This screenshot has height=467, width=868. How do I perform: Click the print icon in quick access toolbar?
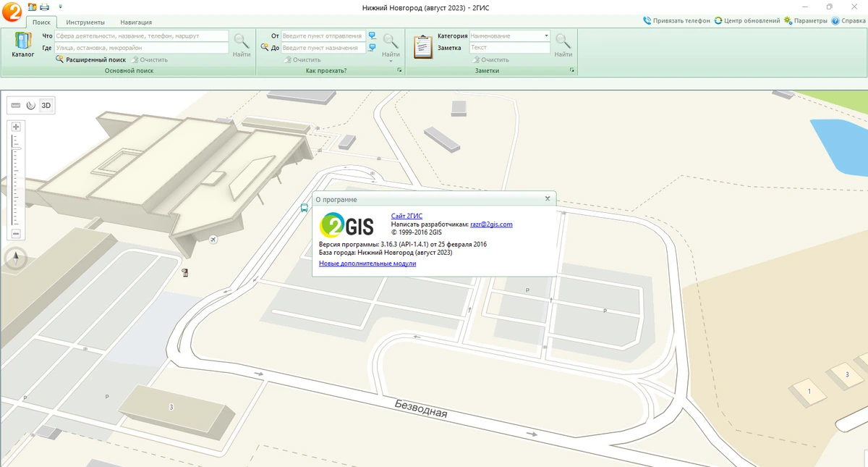(x=44, y=7)
